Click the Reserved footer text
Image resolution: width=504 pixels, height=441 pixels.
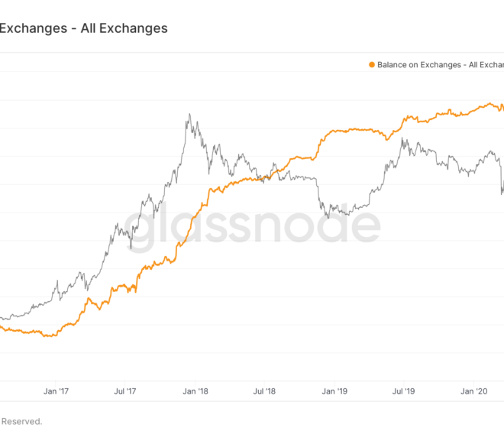point(21,421)
